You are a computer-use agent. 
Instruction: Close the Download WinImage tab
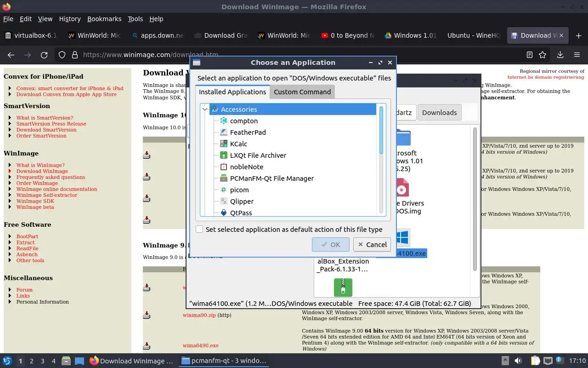pyautogui.click(x=561, y=35)
